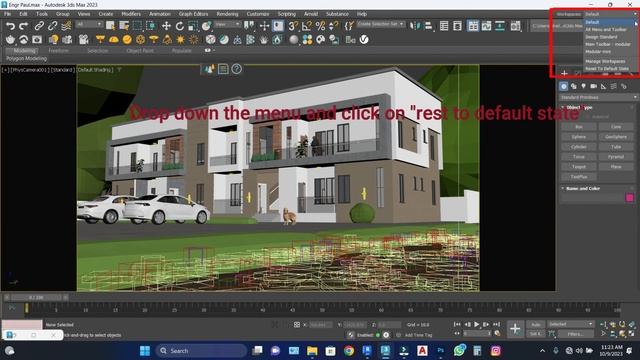
Task: Open the reference coordinate system View dropdown
Action: [x=227, y=24]
